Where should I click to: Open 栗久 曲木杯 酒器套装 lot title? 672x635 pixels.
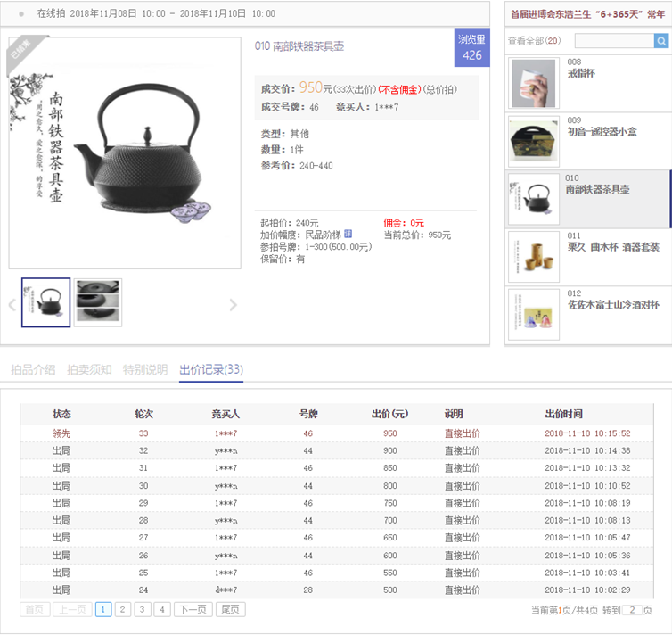tap(614, 247)
